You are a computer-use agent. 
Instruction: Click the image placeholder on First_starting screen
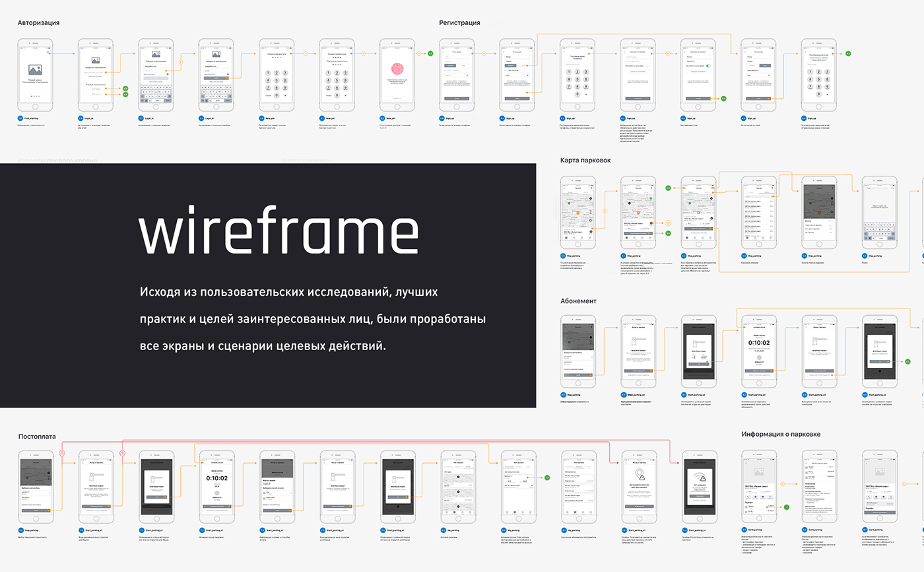[34, 69]
